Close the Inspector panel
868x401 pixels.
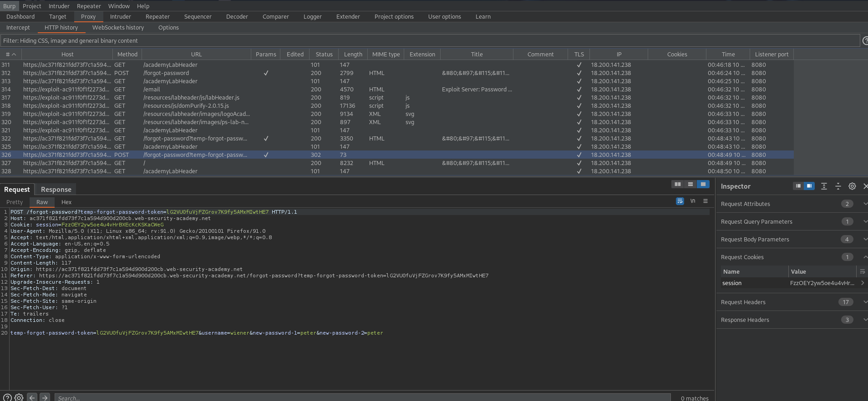click(x=865, y=186)
